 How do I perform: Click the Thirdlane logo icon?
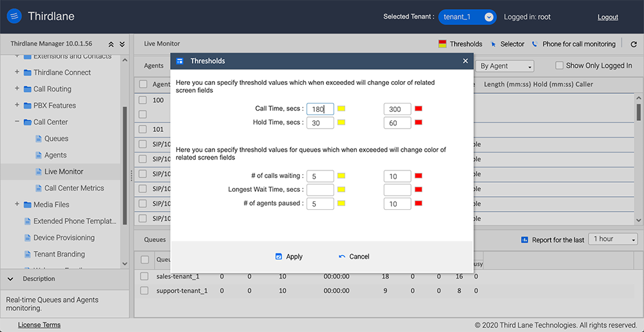pyautogui.click(x=16, y=17)
